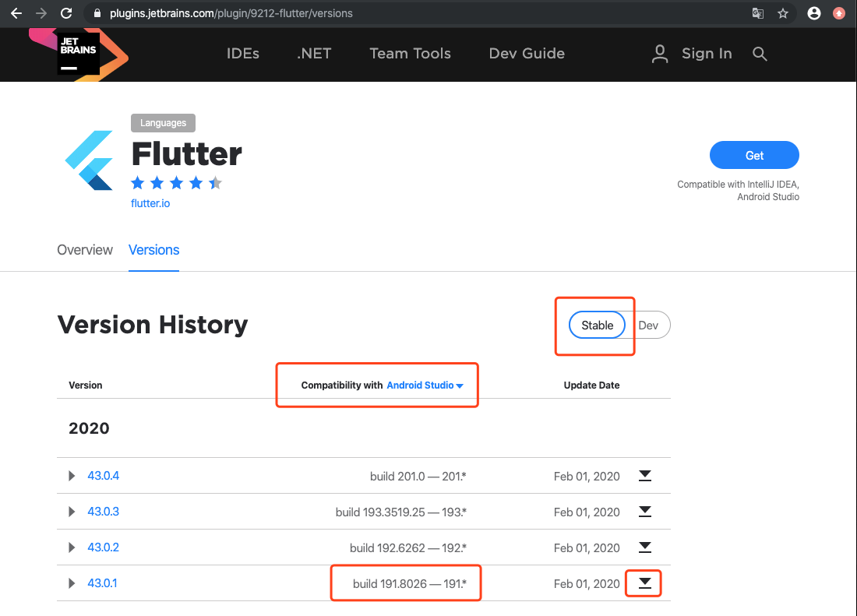Open the JetBrains logo home link
Viewport: 857px width, 616px height.
click(x=78, y=54)
